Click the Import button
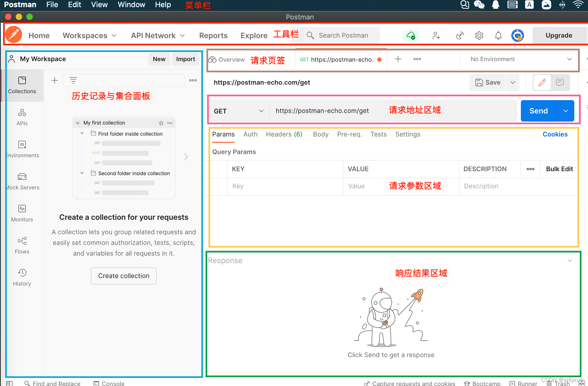Viewport: 588px width, 386px height. [186, 59]
